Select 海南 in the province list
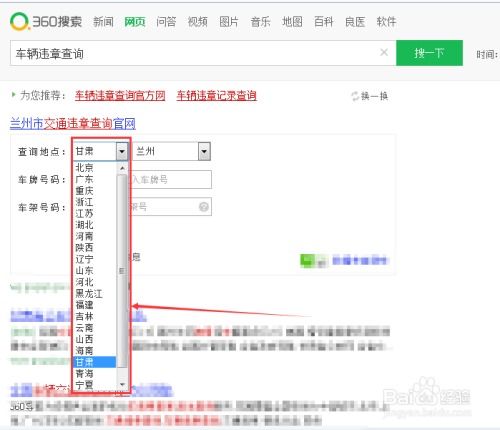 [95, 350]
